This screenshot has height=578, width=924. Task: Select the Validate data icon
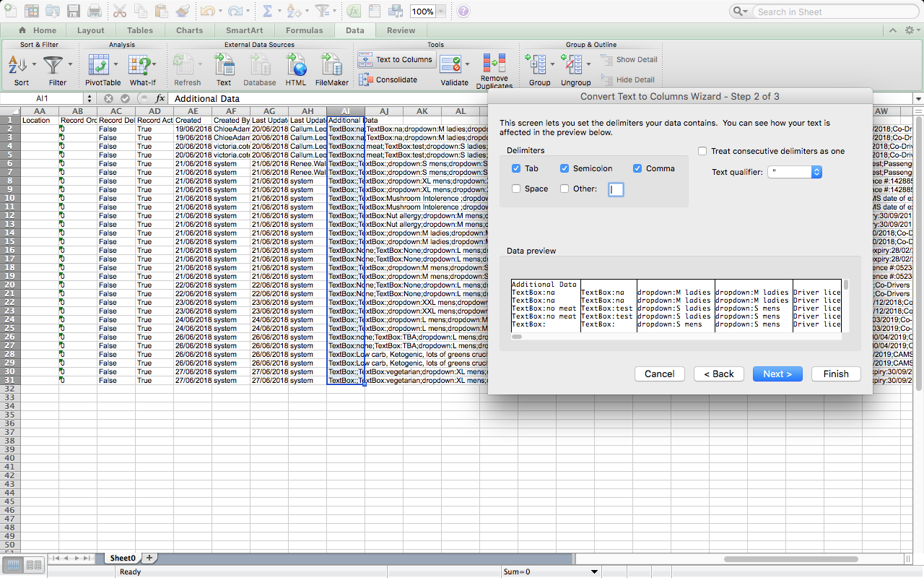pos(450,66)
